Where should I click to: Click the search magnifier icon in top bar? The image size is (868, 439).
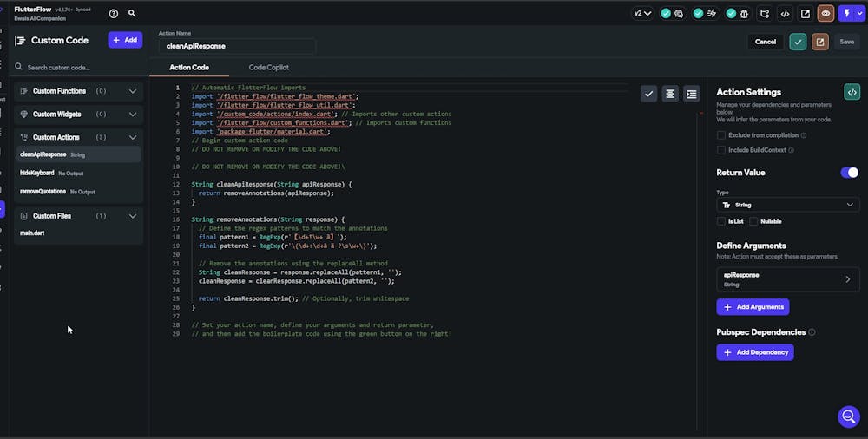pos(132,14)
